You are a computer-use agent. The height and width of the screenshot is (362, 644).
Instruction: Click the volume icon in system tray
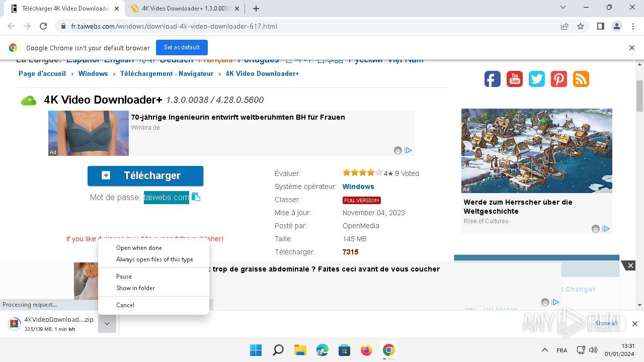[x=593, y=350]
